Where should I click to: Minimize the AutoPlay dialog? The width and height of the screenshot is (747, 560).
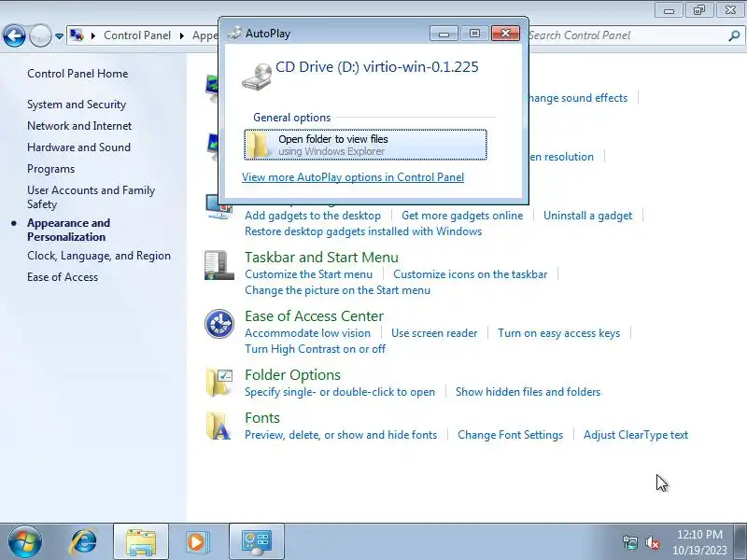tap(444, 34)
